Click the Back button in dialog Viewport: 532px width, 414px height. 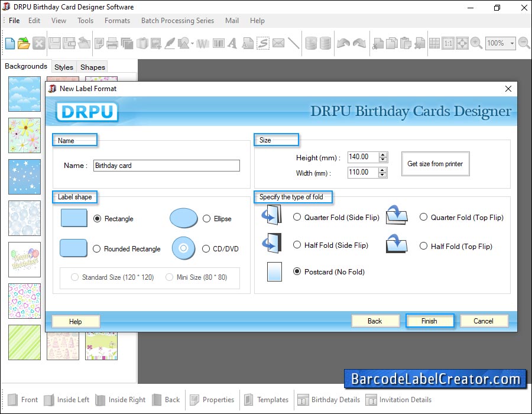coord(375,321)
